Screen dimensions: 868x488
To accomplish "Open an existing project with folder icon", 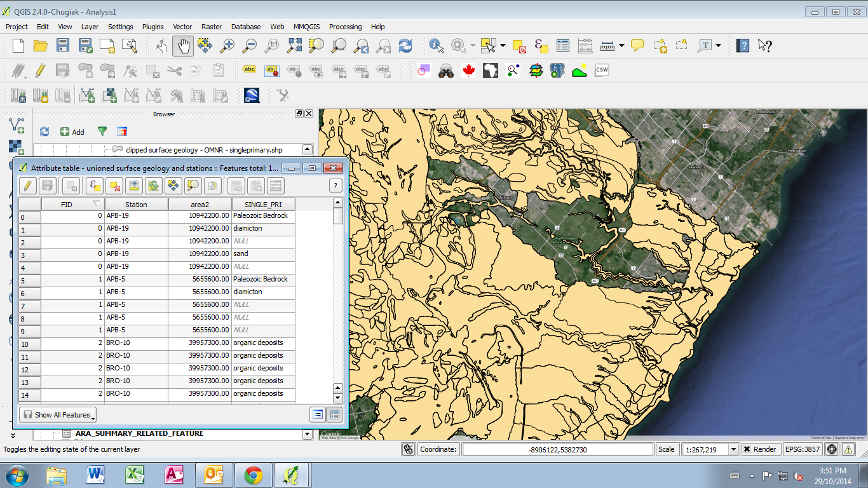I will (40, 46).
